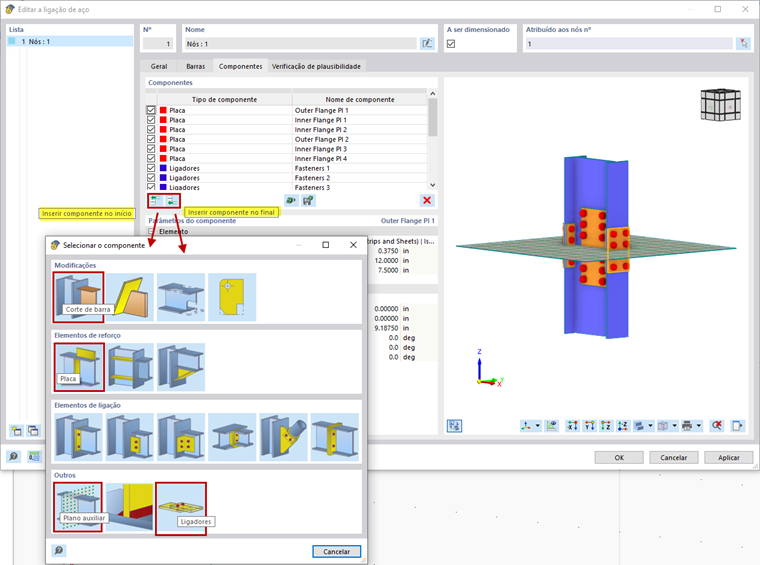Uncheck the Fasteners 1 checkbox
The width and height of the screenshot is (760, 565).
[151, 168]
